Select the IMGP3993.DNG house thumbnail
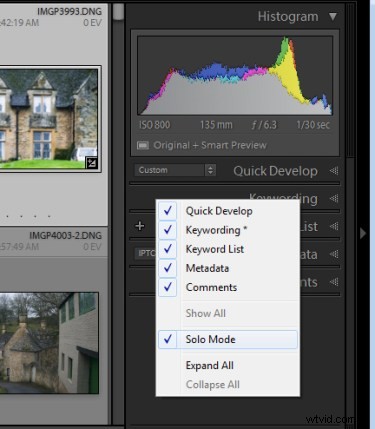Image resolution: width=375 pixels, height=429 pixels. pyautogui.click(x=49, y=119)
